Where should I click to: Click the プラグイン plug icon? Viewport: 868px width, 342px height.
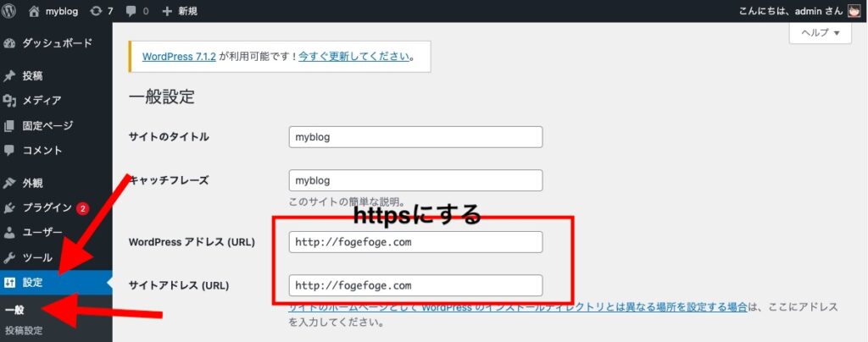point(9,207)
